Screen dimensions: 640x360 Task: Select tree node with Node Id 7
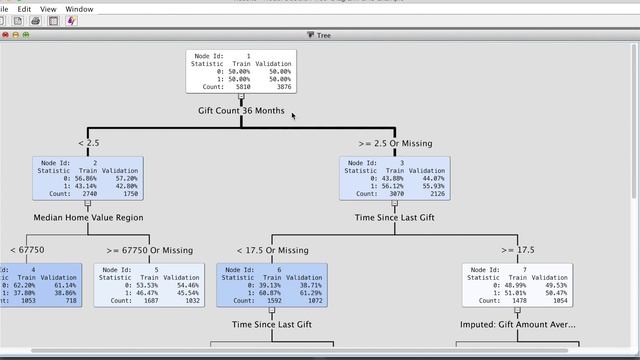pyautogui.click(x=518, y=285)
